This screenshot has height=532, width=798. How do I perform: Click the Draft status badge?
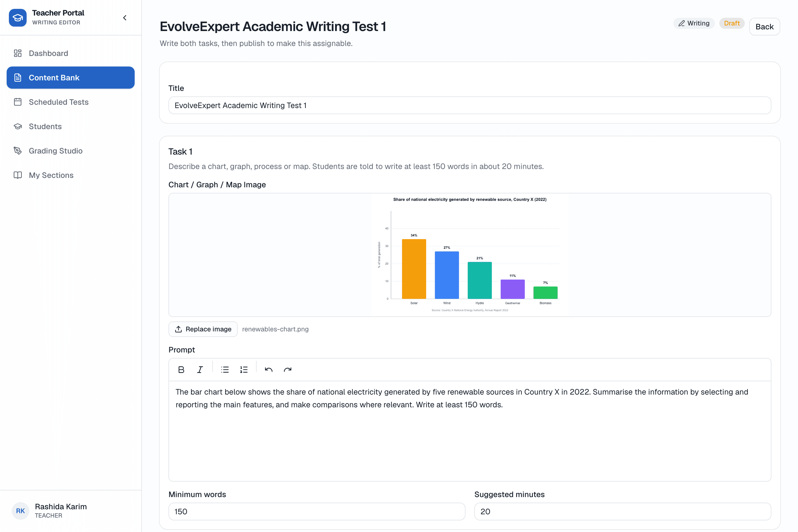(x=732, y=23)
